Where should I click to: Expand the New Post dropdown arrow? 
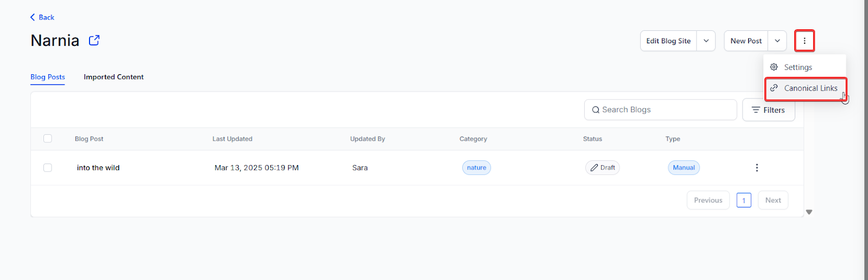coord(777,41)
